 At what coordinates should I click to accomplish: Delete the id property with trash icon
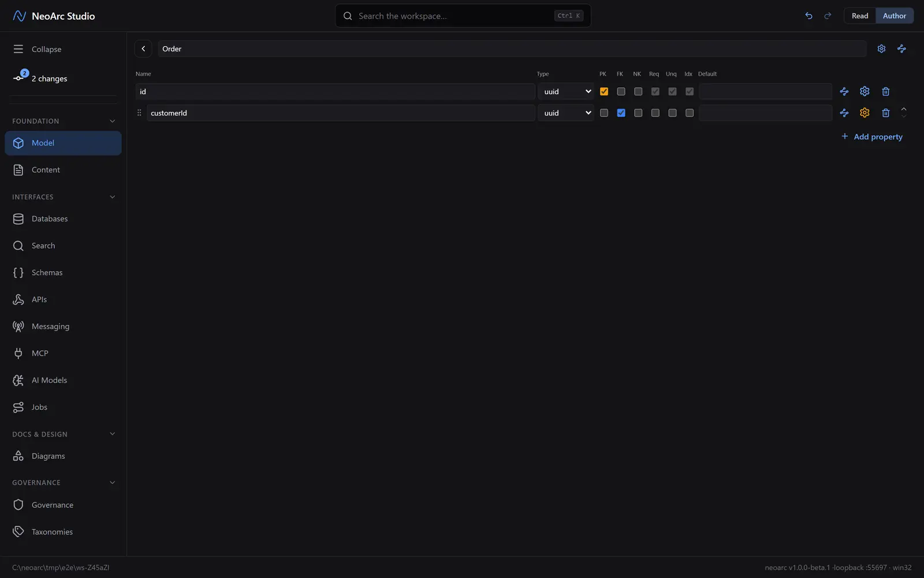tap(885, 91)
